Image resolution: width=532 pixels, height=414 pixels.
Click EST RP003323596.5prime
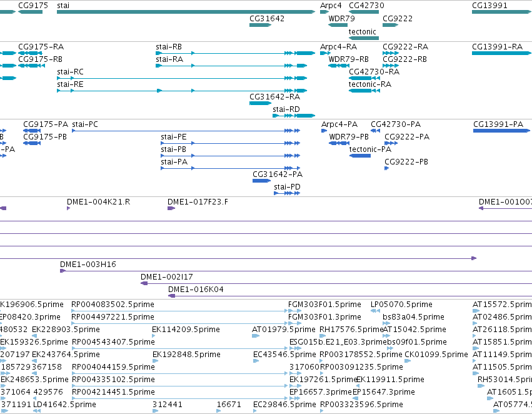coord(322,411)
